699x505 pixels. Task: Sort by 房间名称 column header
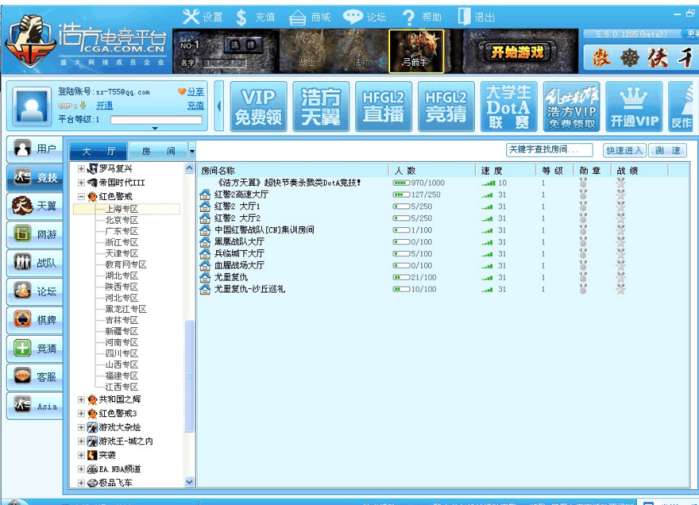(293, 170)
